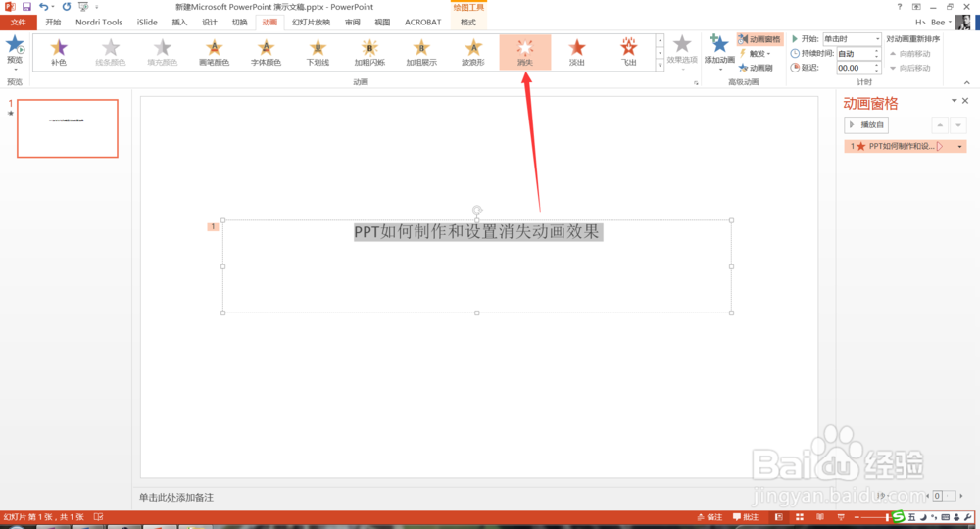The height and width of the screenshot is (529, 980).
Task: Open the 效果选项 effect options dropdown
Action: tap(682, 51)
